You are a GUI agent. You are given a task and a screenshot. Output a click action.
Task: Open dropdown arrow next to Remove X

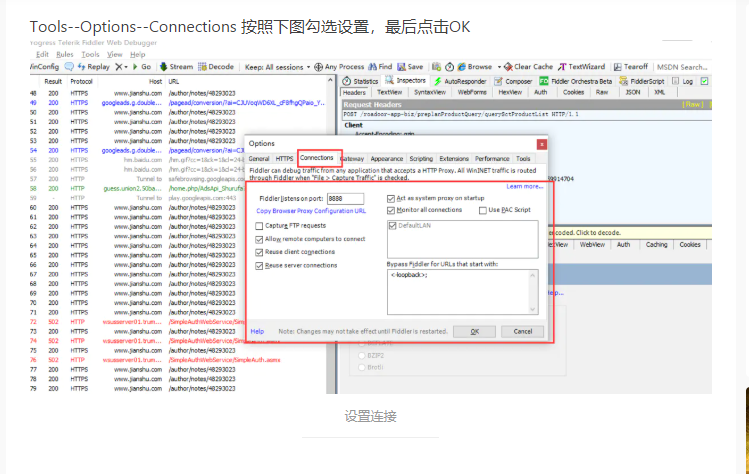(126, 67)
